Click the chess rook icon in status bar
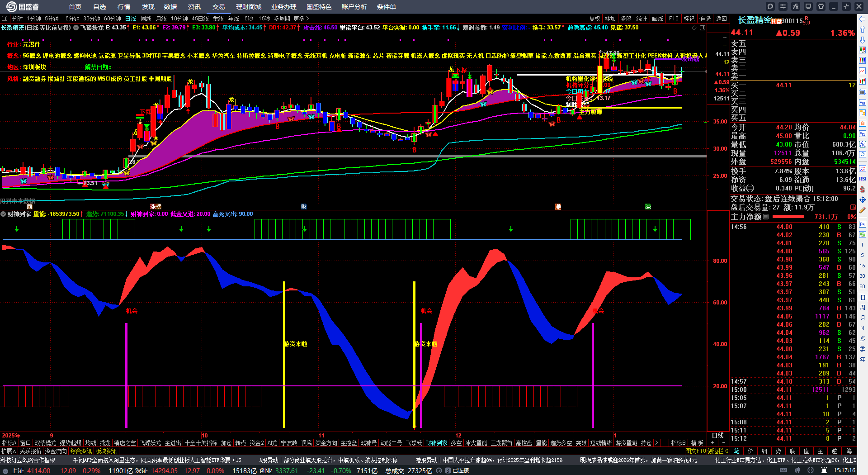Viewport: 868px width, 475px height. (825, 470)
